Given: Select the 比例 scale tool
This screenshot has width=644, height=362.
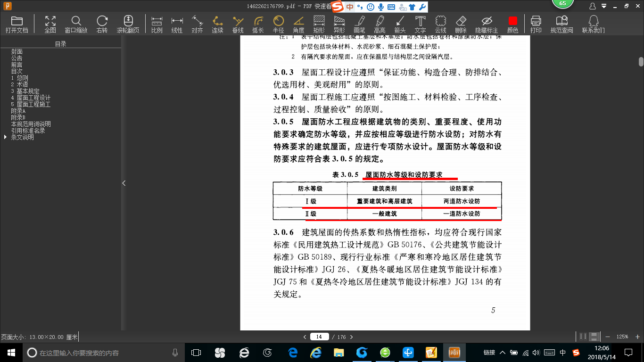Looking at the screenshot, I should click(157, 24).
